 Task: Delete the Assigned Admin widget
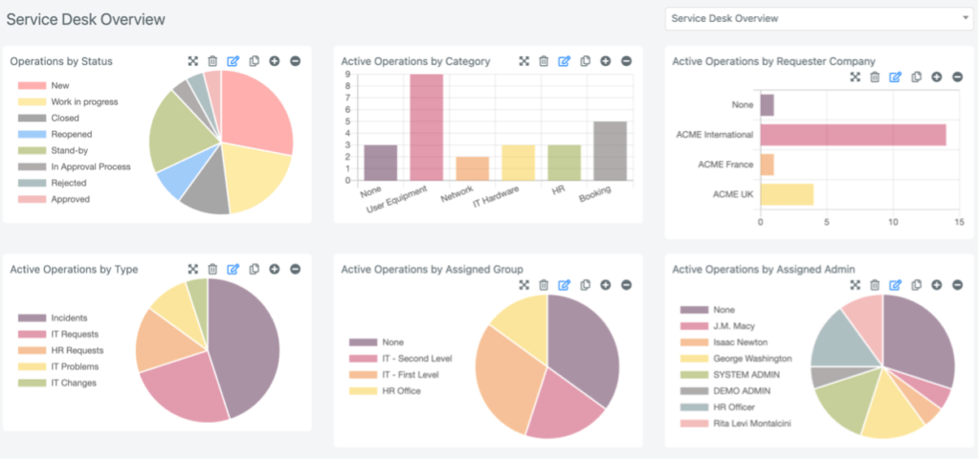(875, 285)
